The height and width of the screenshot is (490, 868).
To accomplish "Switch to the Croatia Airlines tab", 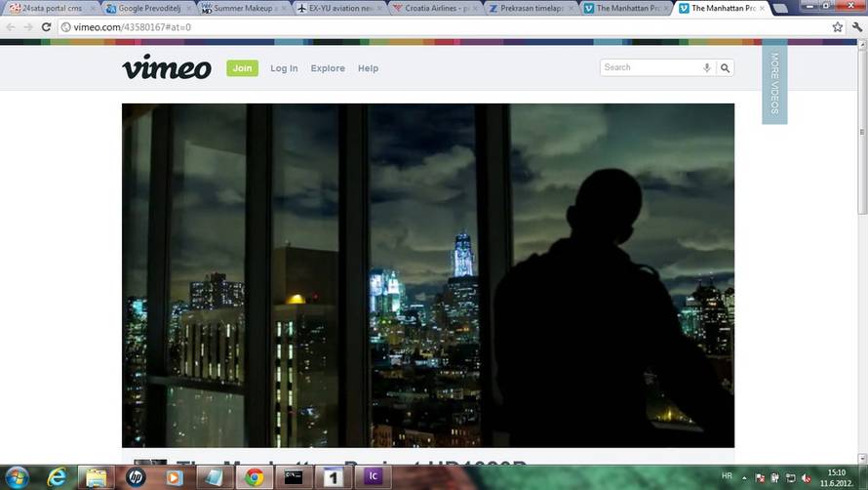I will [435, 9].
